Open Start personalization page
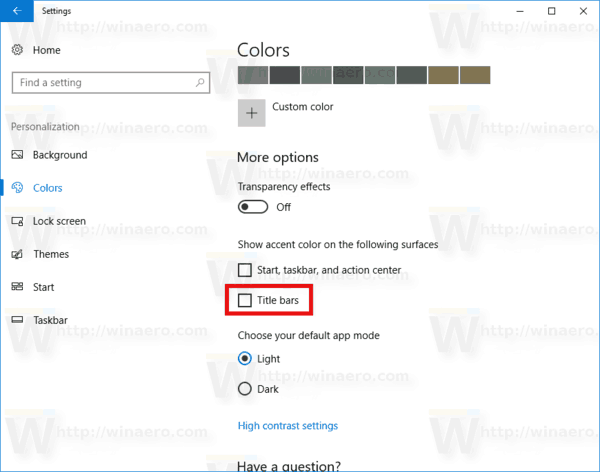 (43, 287)
